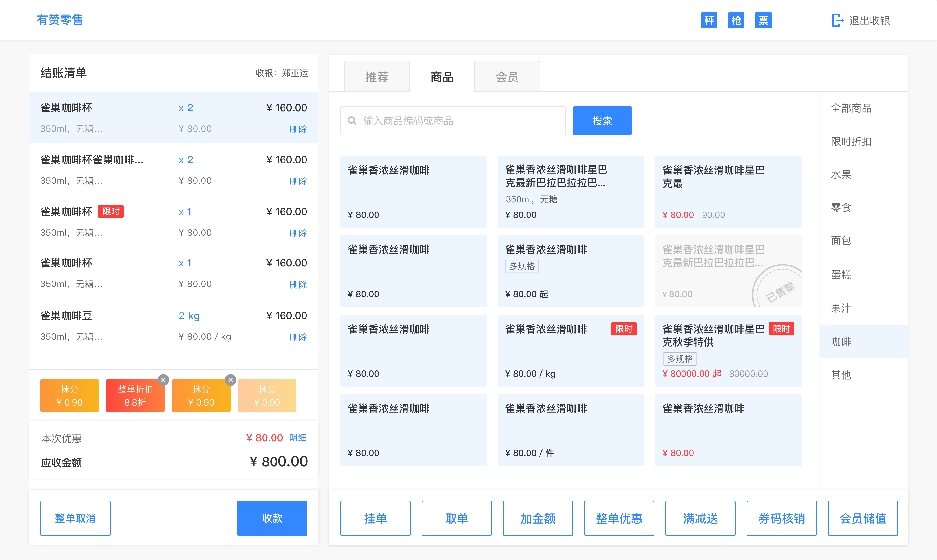Delete the 限时 雀巢咖啡杯 item

point(298,233)
